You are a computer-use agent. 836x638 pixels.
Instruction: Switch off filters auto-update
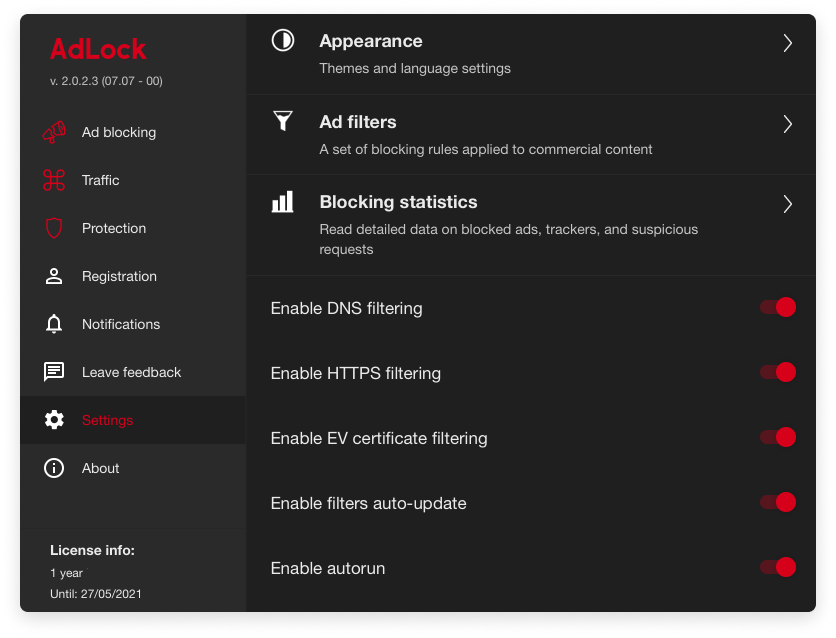(778, 502)
